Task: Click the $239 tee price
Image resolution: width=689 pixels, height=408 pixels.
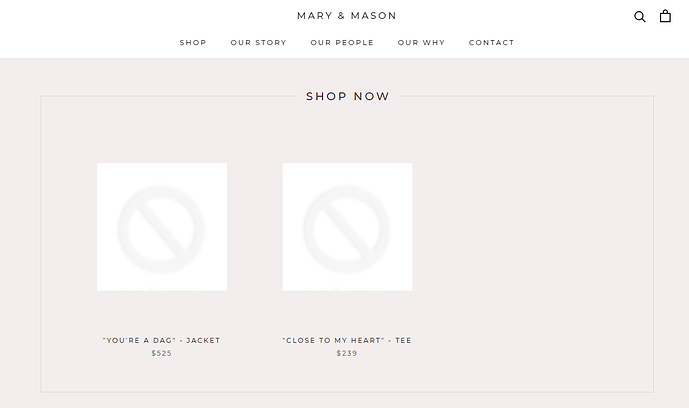Action: [x=347, y=353]
